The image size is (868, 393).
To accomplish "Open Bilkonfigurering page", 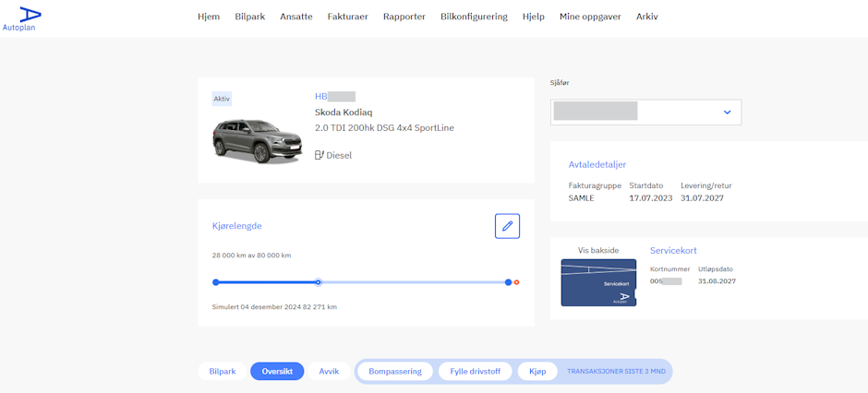I will 474,17.
